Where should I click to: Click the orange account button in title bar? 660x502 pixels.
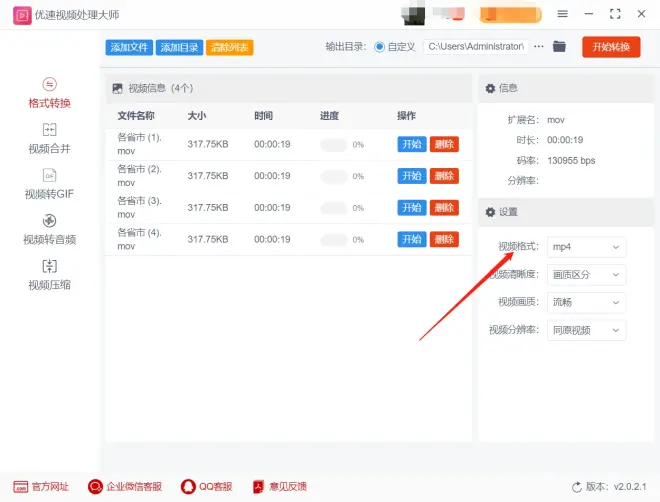tap(510, 15)
